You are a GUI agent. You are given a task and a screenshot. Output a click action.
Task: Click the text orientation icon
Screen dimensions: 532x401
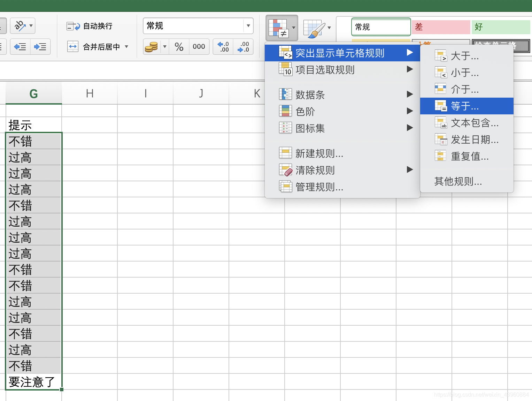[x=20, y=26]
